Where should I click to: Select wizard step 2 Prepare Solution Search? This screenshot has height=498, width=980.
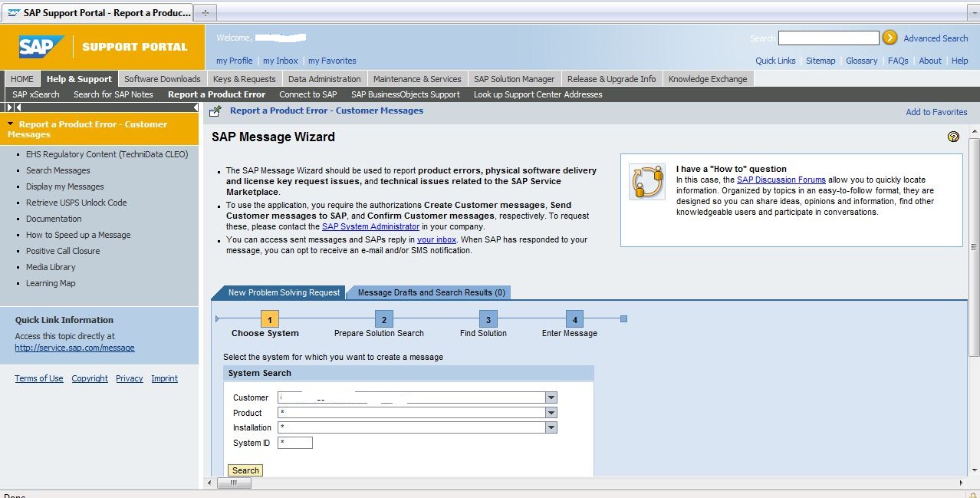[383, 320]
